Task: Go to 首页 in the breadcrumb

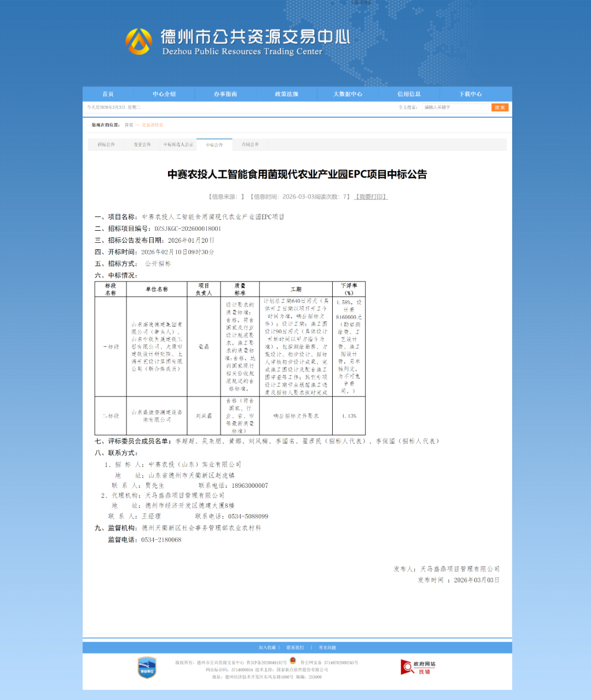Action: [x=129, y=125]
